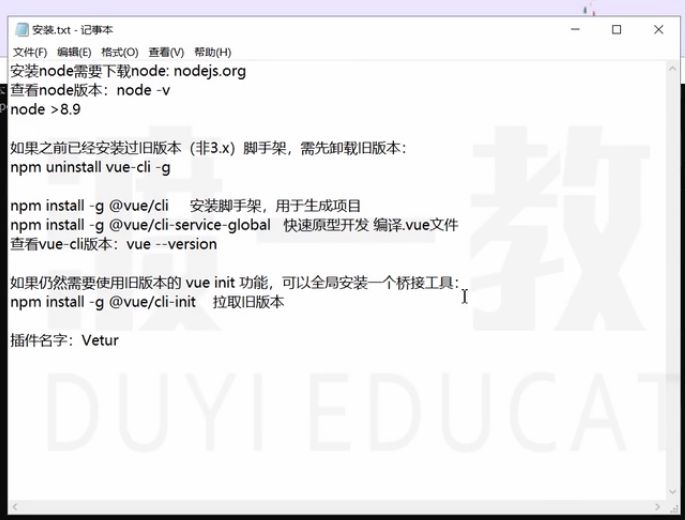Click the line 'node >8.9'
This screenshot has width=685, height=520.
[45, 109]
